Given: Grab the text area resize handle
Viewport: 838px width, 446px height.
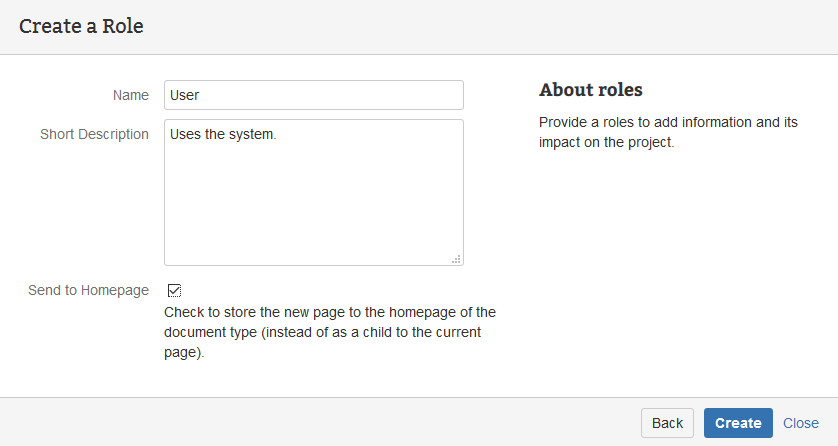Looking at the screenshot, I should click(456, 259).
